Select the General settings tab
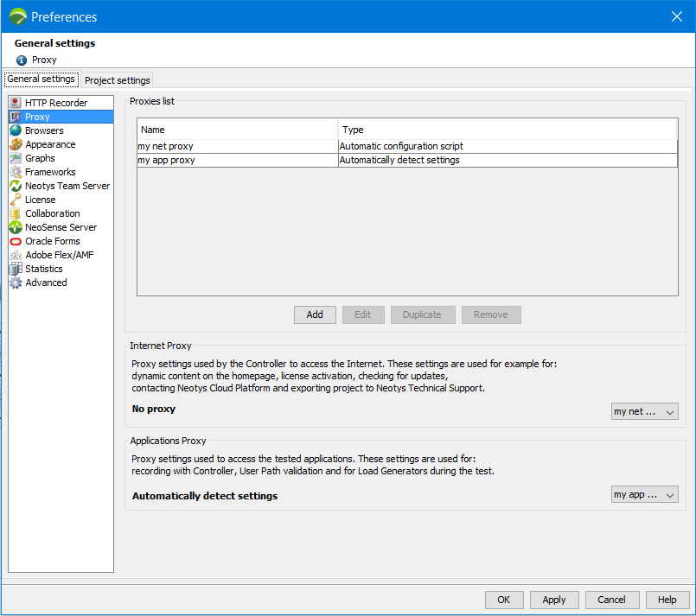Viewport: 696px width, 616px height. [41, 79]
